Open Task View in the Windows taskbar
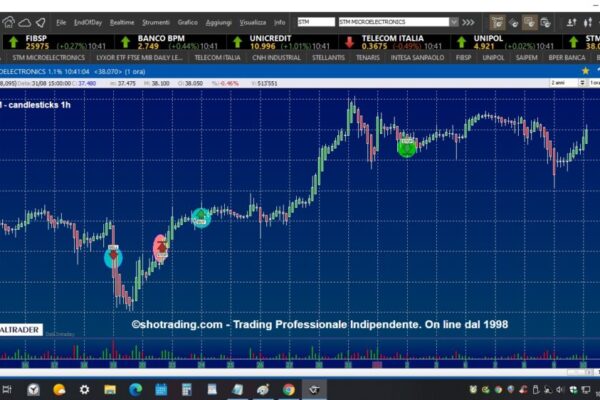This screenshot has height=400, width=600. [x=7, y=390]
